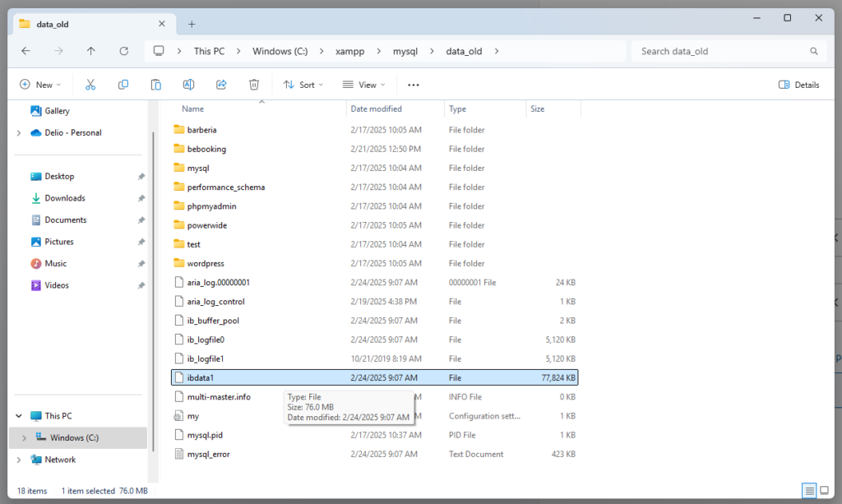Click the Delete trash can icon
Screen dimensions: 842x504
tap(254, 85)
